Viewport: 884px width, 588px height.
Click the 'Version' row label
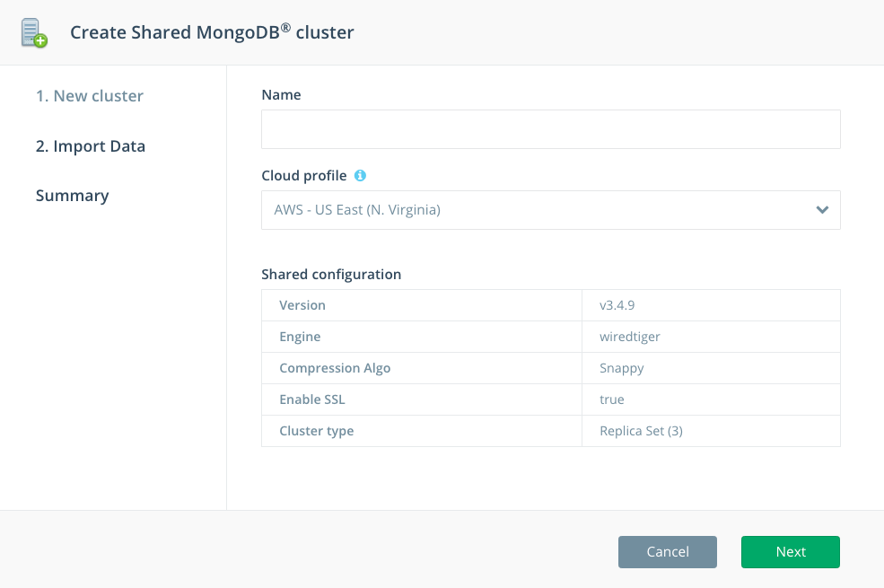(302, 305)
